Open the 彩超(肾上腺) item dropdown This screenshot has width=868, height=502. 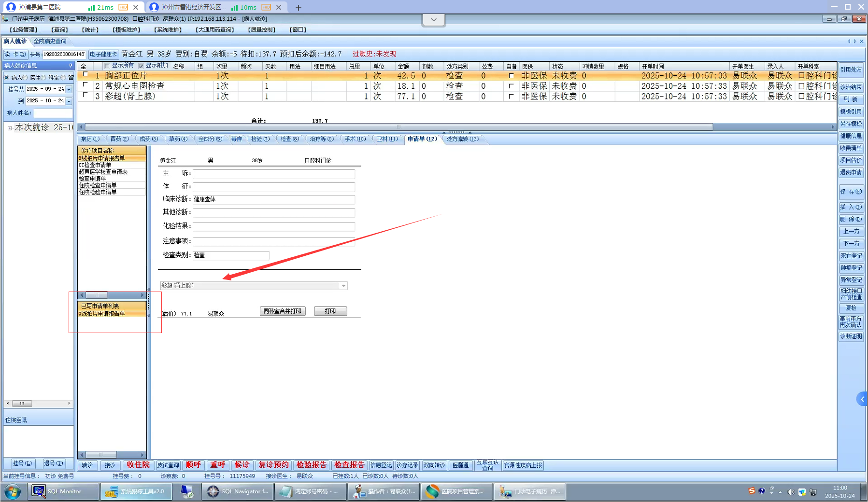click(343, 286)
